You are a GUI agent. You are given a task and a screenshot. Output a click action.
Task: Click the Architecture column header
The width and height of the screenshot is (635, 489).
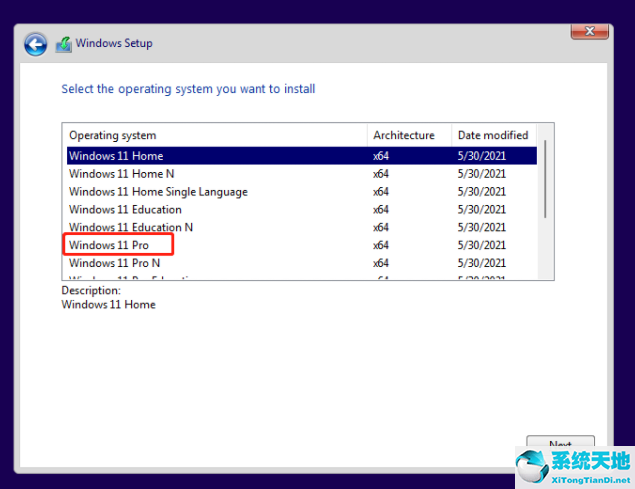[x=409, y=135]
